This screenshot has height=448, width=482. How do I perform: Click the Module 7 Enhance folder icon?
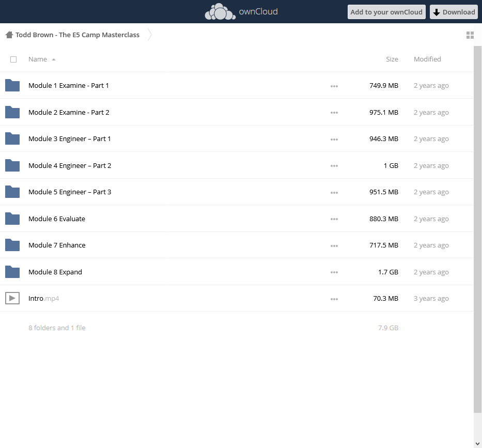click(12, 245)
